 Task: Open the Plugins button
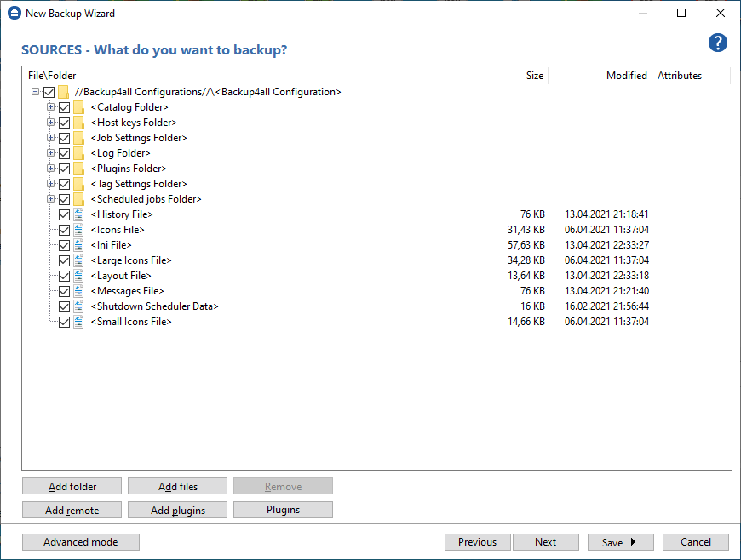point(283,510)
